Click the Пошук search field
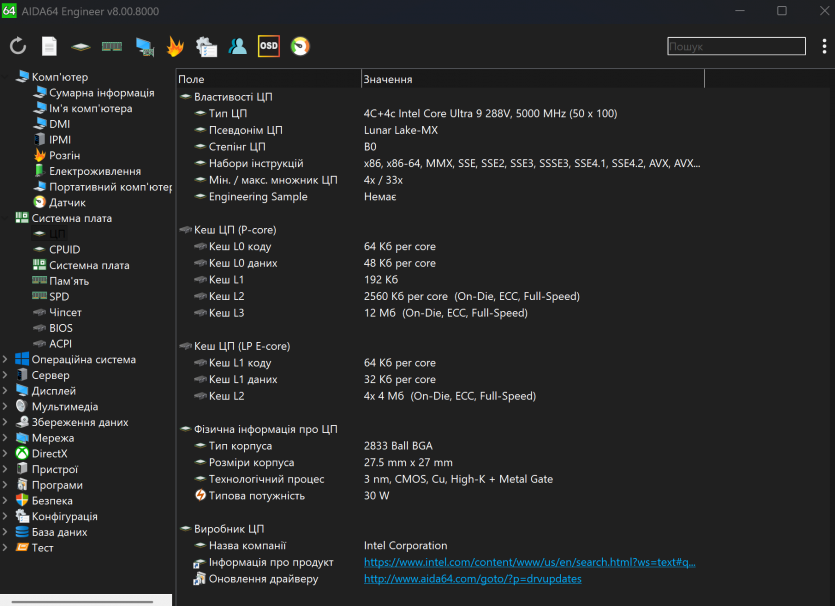 pos(735,46)
